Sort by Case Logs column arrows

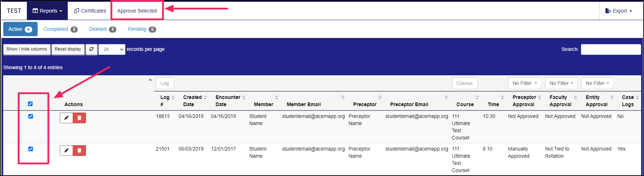click(x=638, y=97)
